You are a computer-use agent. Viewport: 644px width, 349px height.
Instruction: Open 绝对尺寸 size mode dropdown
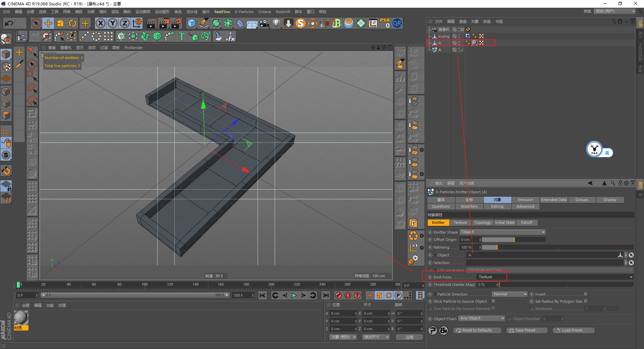(x=376, y=337)
